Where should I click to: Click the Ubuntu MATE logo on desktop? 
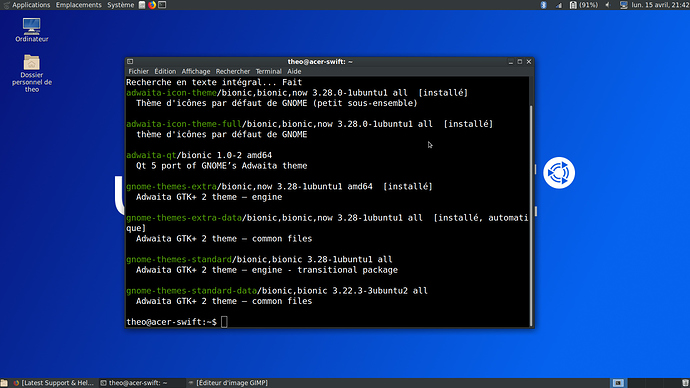[x=559, y=173]
